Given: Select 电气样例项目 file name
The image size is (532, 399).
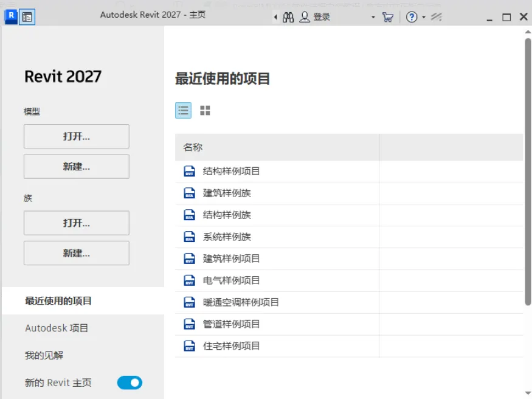Looking at the screenshot, I should [x=231, y=280].
